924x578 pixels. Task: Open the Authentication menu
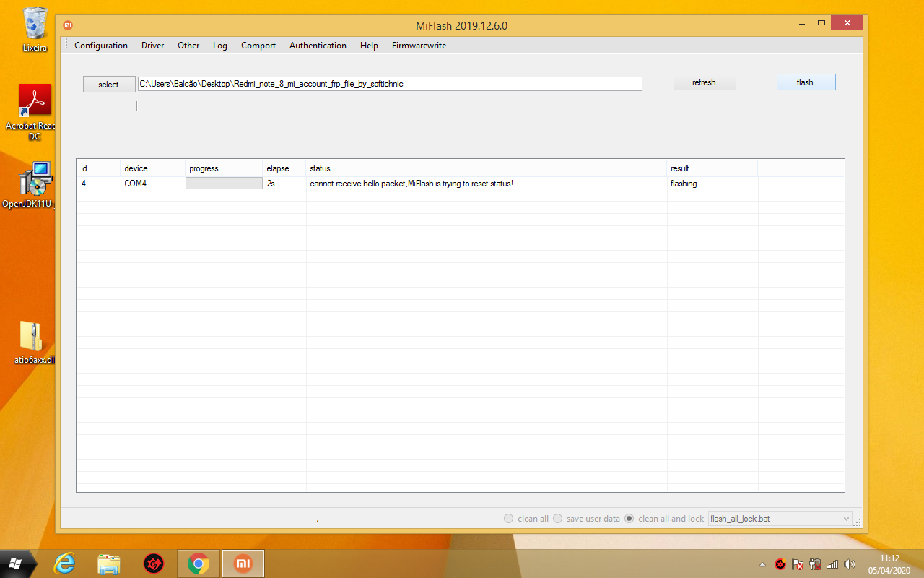[318, 45]
